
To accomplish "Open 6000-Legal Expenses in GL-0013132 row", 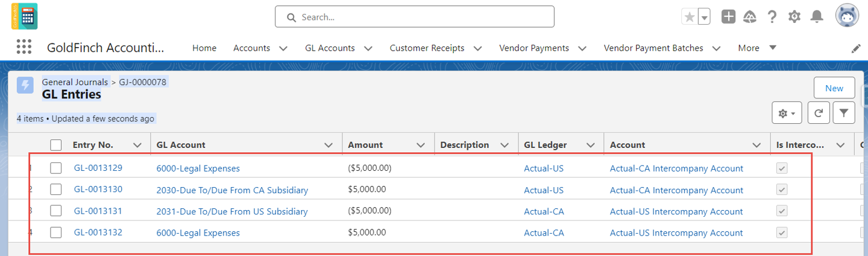I will pyautogui.click(x=198, y=232).
